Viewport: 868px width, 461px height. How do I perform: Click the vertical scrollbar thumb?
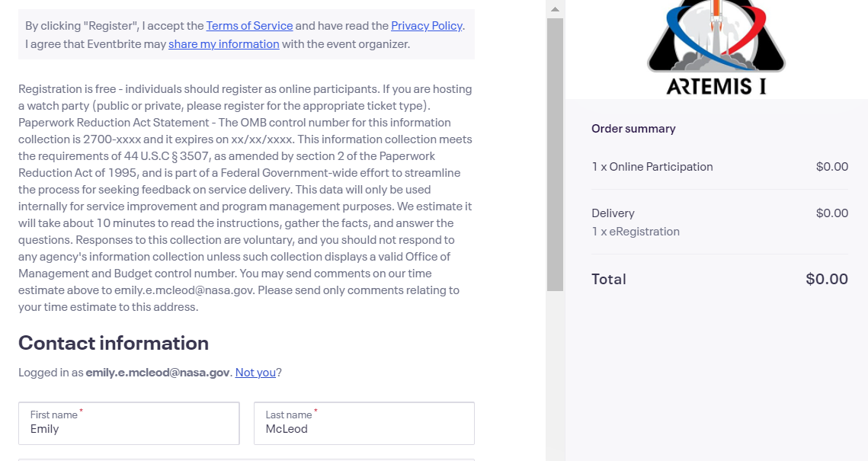click(555, 152)
